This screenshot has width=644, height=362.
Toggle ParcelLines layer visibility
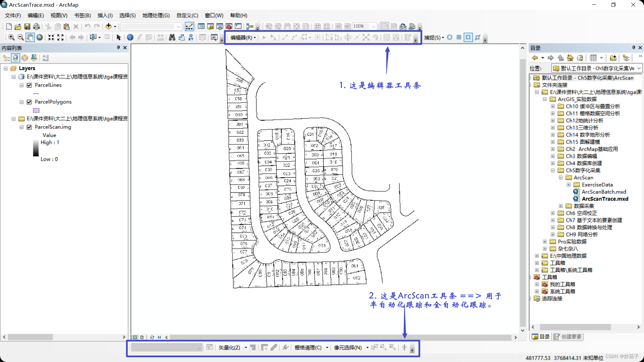[x=29, y=85]
